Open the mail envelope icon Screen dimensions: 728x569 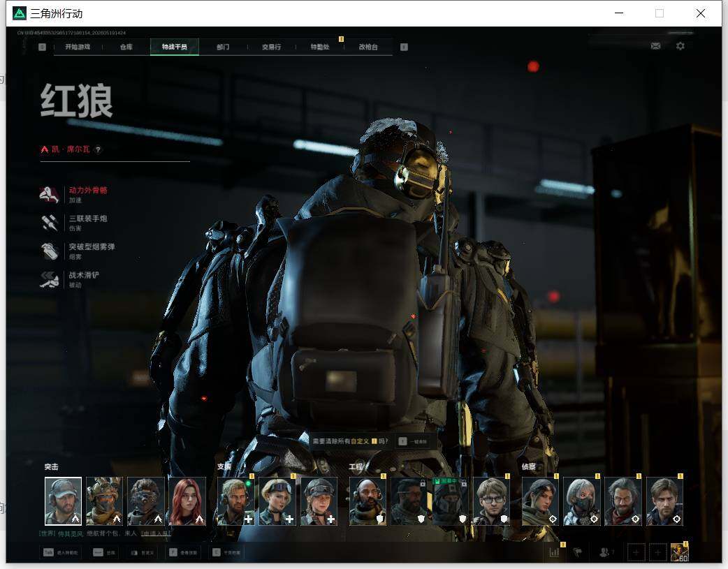655,46
